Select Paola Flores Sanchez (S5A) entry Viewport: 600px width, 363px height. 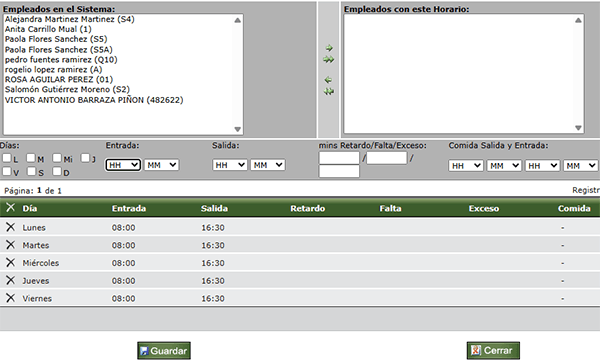[59, 49]
